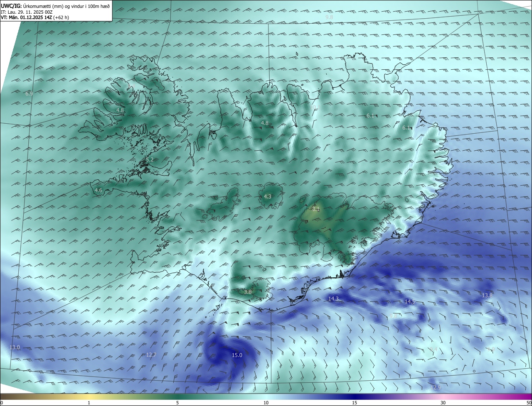This screenshot has height=406, width=532.
Task: Click the 4.8 value on Tröllaskagi peninsula
Action: click(x=265, y=123)
